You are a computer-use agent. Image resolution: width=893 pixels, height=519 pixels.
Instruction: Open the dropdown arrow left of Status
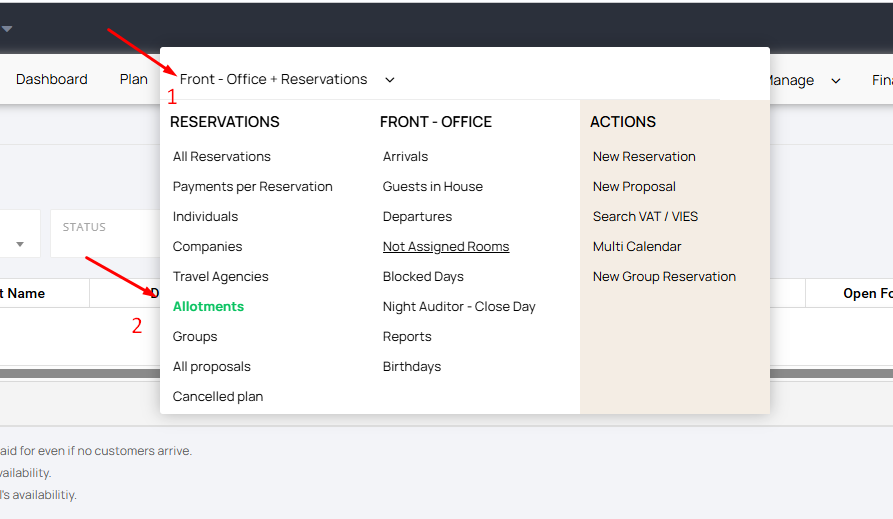tap(19, 244)
